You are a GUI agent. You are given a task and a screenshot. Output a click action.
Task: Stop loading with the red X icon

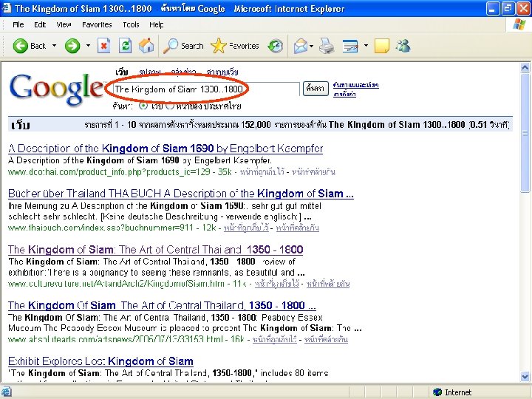104,46
